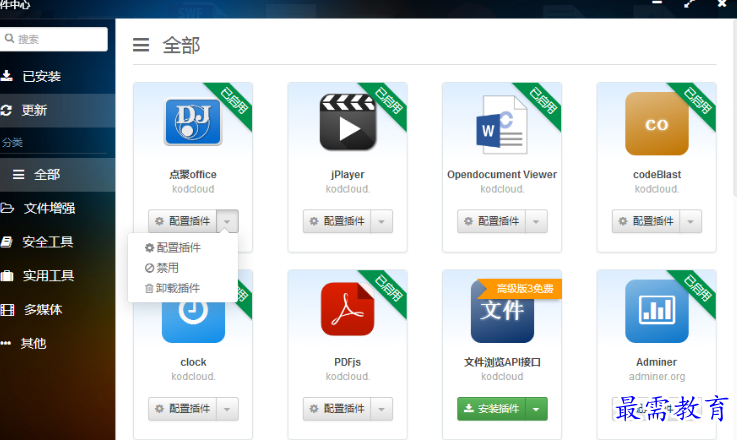Click 配置插件 button for Opendocument Viewer
The width and height of the screenshot is (737, 440).
pyautogui.click(x=492, y=221)
